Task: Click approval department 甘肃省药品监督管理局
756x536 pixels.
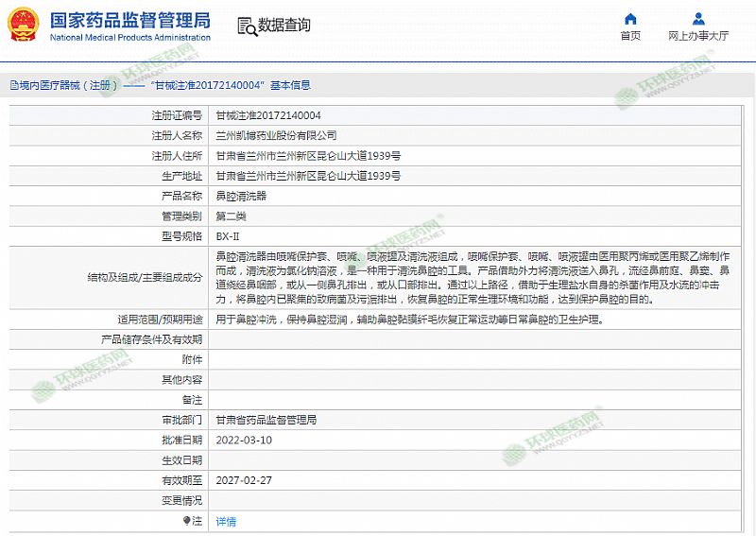Action: 266,420
